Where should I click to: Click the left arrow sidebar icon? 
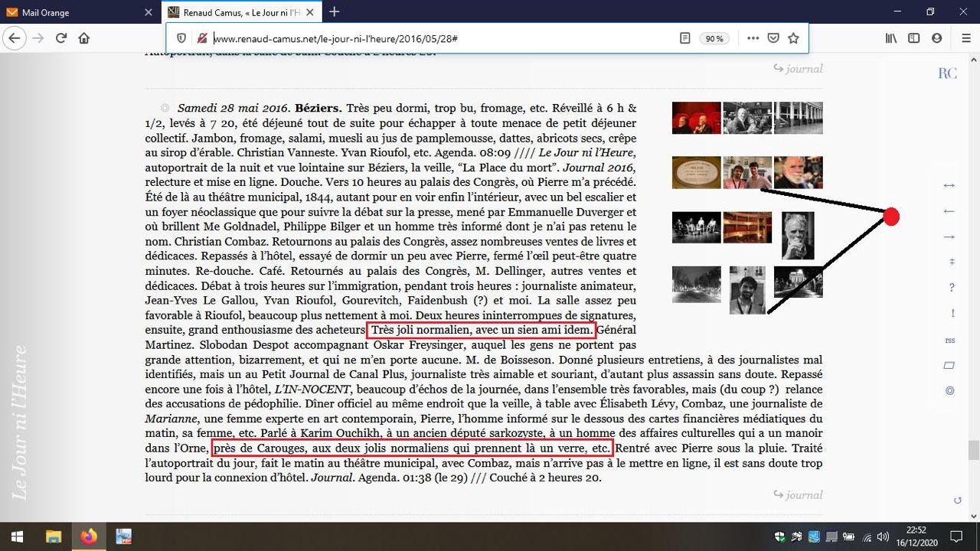(949, 211)
